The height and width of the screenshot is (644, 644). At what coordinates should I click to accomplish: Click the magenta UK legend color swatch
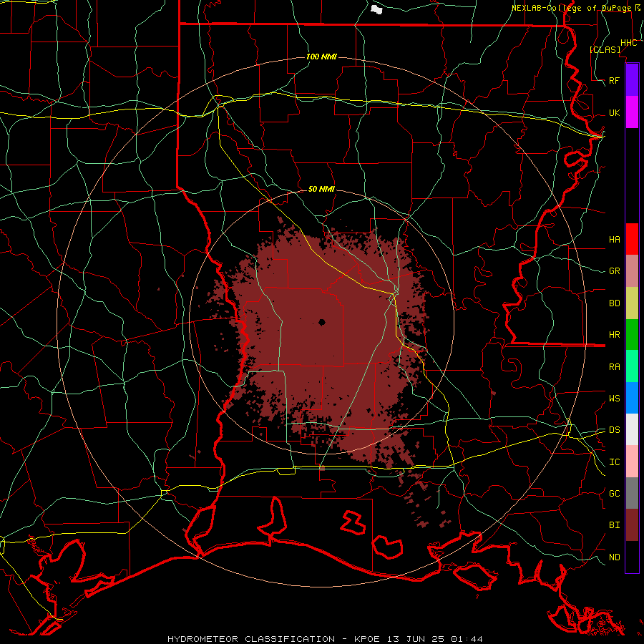coord(632,112)
